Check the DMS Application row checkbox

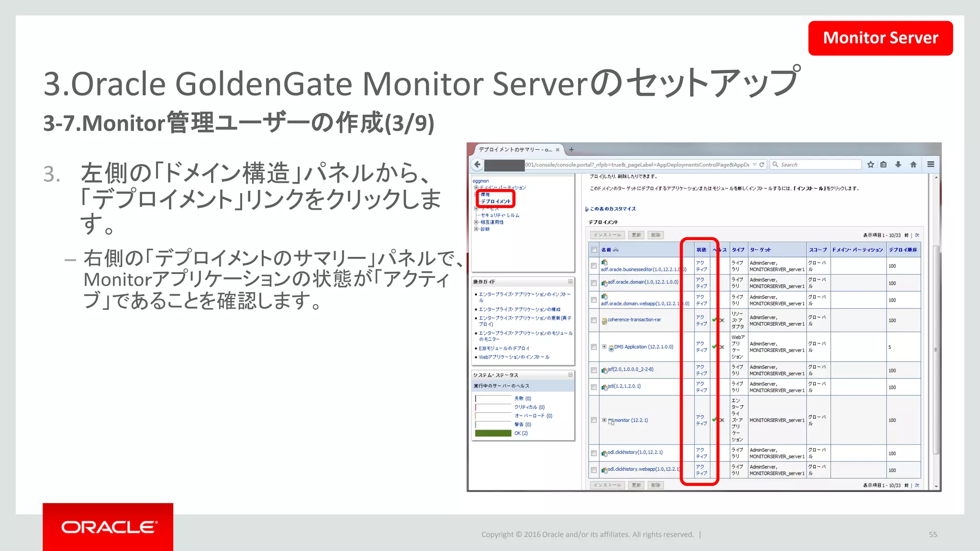pos(594,347)
